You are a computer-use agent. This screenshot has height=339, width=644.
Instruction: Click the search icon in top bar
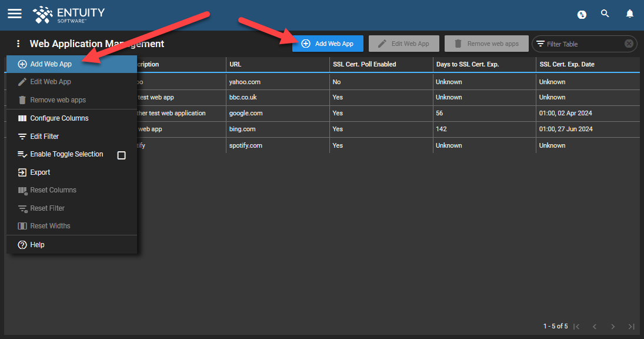pos(605,14)
